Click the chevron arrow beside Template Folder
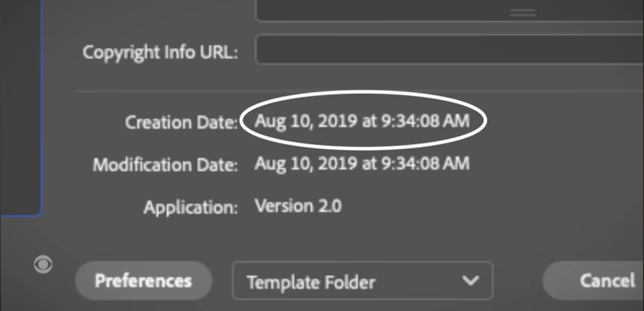Viewport: 644px width, 311px height. 470,280
